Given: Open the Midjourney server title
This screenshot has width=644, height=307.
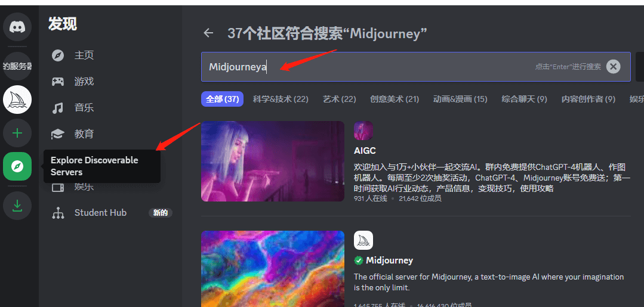Looking at the screenshot, I should (x=389, y=261).
